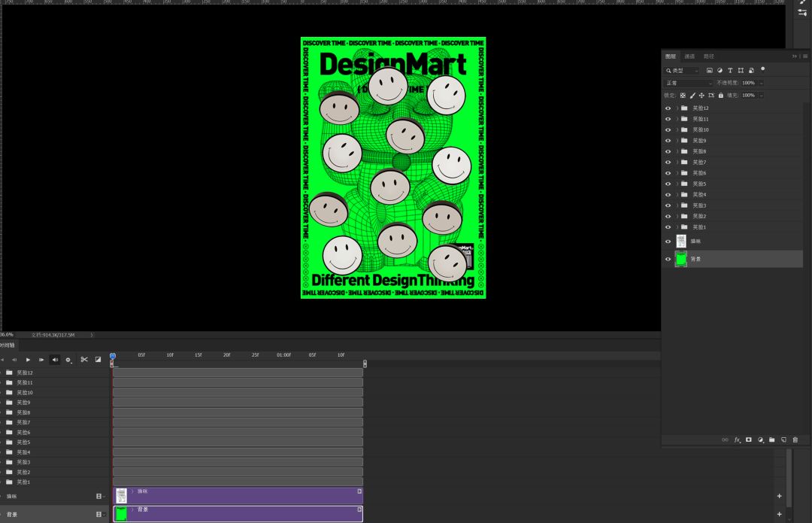
Task: Click the link layers icon
Action: coord(725,439)
